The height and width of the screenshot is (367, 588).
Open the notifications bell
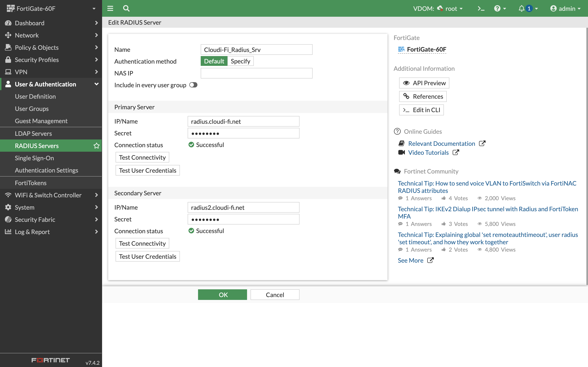[521, 8]
